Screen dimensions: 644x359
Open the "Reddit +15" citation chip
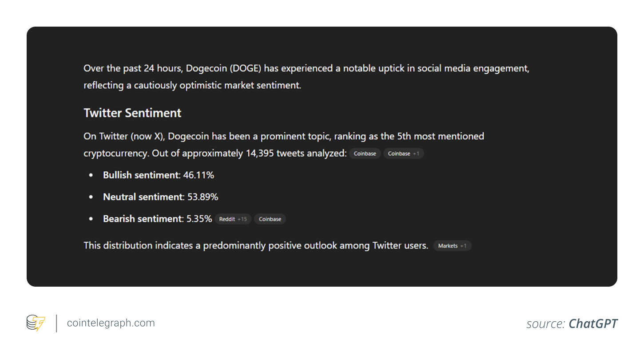(233, 219)
